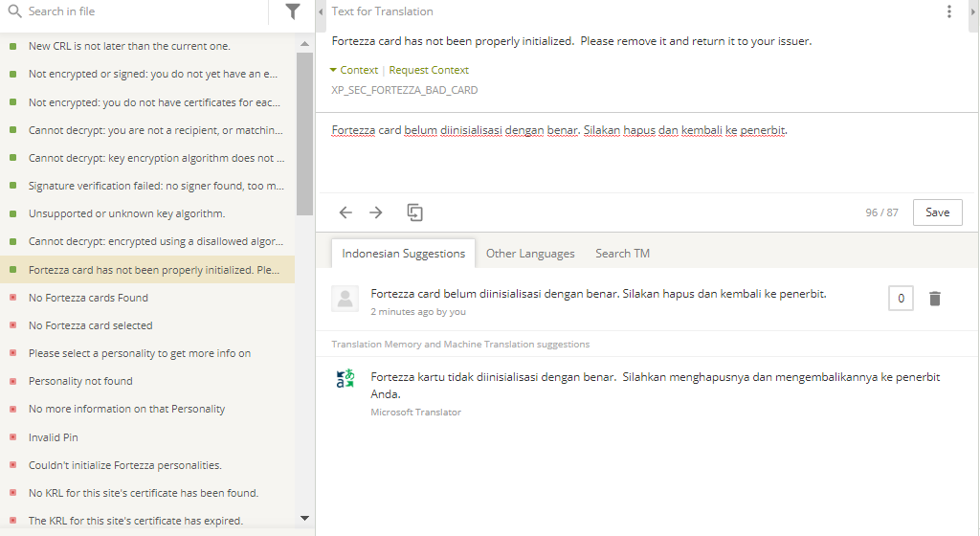This screenshot has height=536, width=980.
Task: Go to next string arrow
Action: 375,212
